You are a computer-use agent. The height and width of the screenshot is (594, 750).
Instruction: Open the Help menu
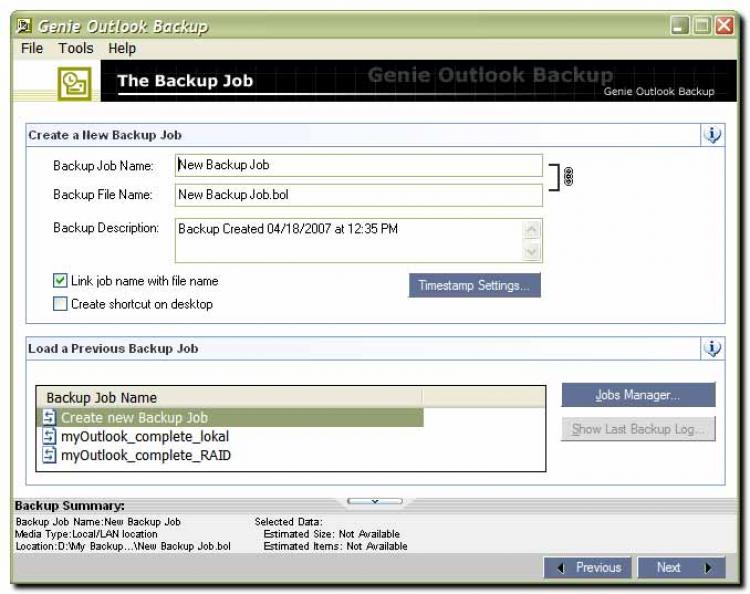click(122, 48)
